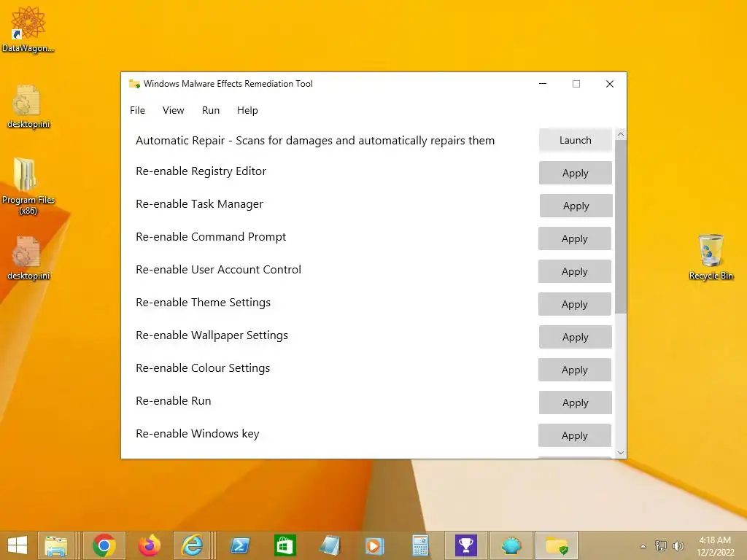
Task: Open the Windows Start button
Action: (x=18, y=545)
